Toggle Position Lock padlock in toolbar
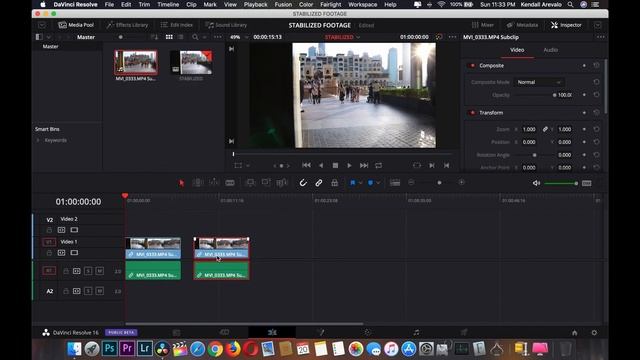This screenshot has width=640, height=360. click(x=334, y=183)
